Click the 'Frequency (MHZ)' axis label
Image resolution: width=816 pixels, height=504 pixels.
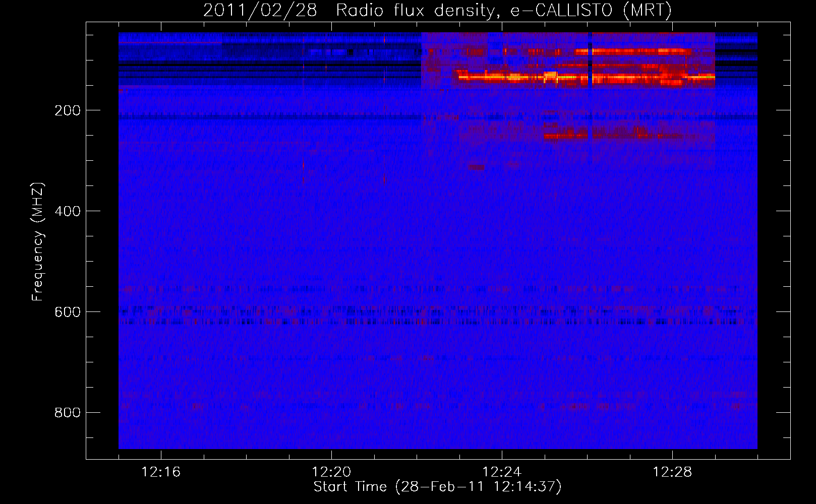click(38, 241)
